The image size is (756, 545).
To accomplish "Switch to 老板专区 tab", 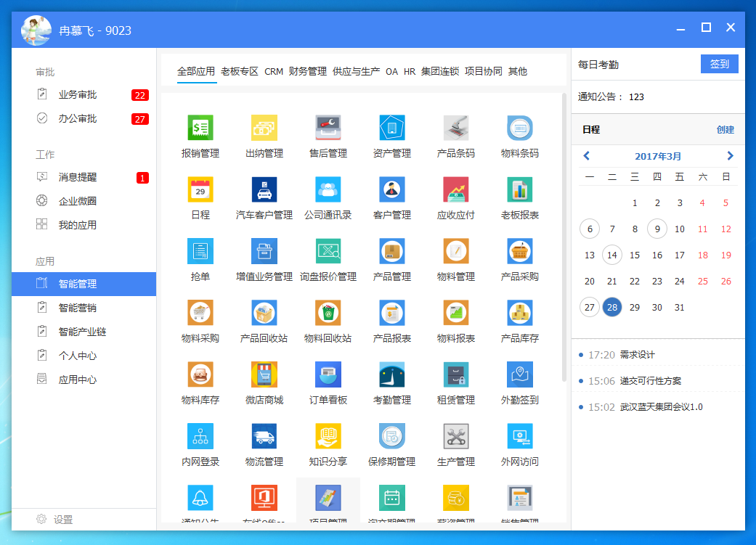I will tap(240, 71).
